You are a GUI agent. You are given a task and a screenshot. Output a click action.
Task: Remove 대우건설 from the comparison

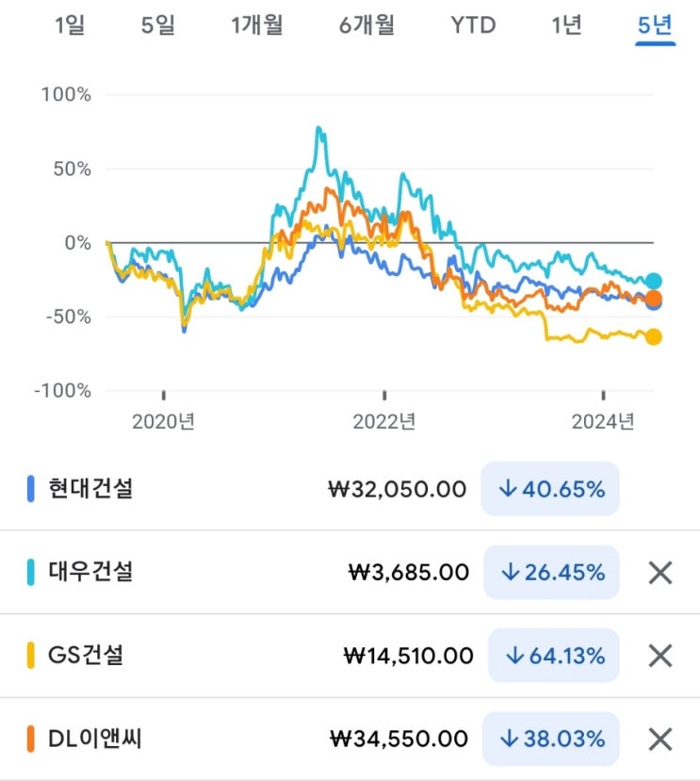click(660, 572)
